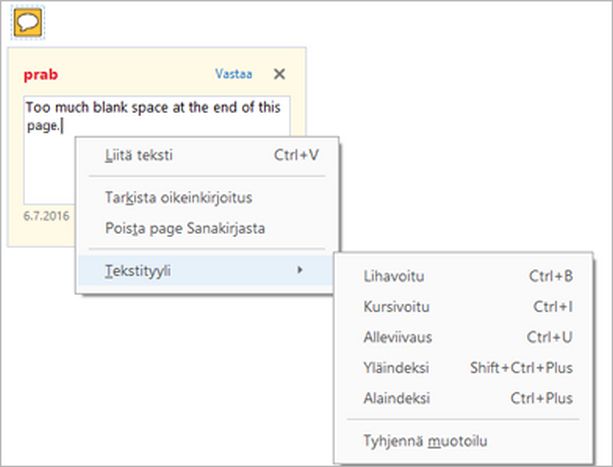Click the yellow sticky note comment icon
This screenshot has width=613, height=467.
point(31,23)
